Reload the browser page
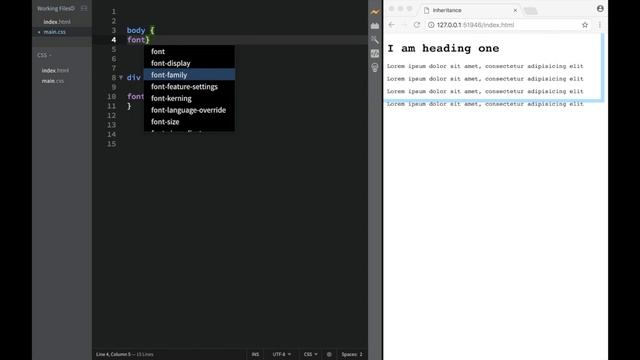 pyautogui.click(x=417, y=25)
